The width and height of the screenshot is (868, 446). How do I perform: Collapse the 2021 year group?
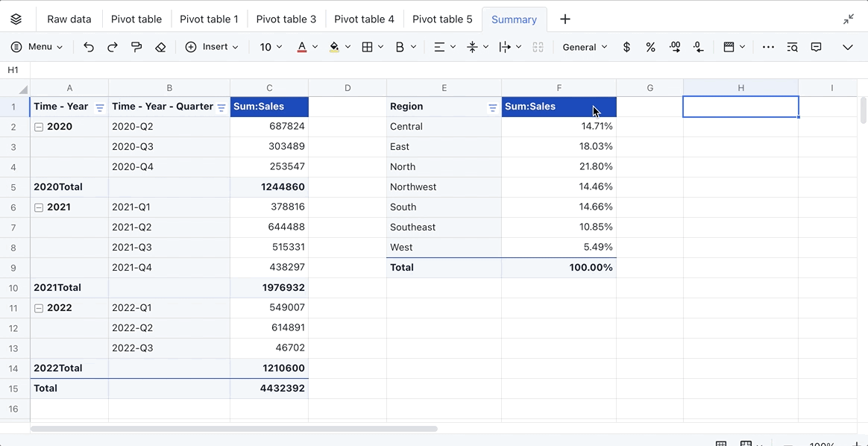pyautogui.click(x=39, y=207)
